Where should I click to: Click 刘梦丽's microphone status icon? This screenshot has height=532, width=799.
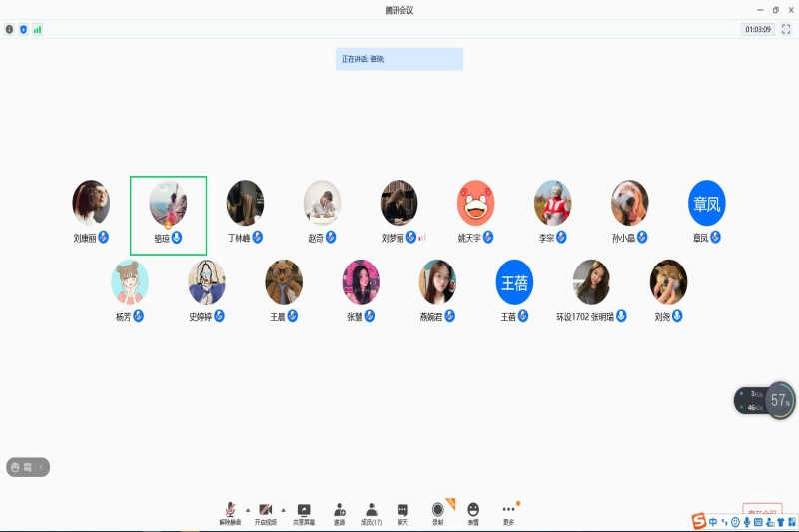pyautogui.click(x=410, y=237)
